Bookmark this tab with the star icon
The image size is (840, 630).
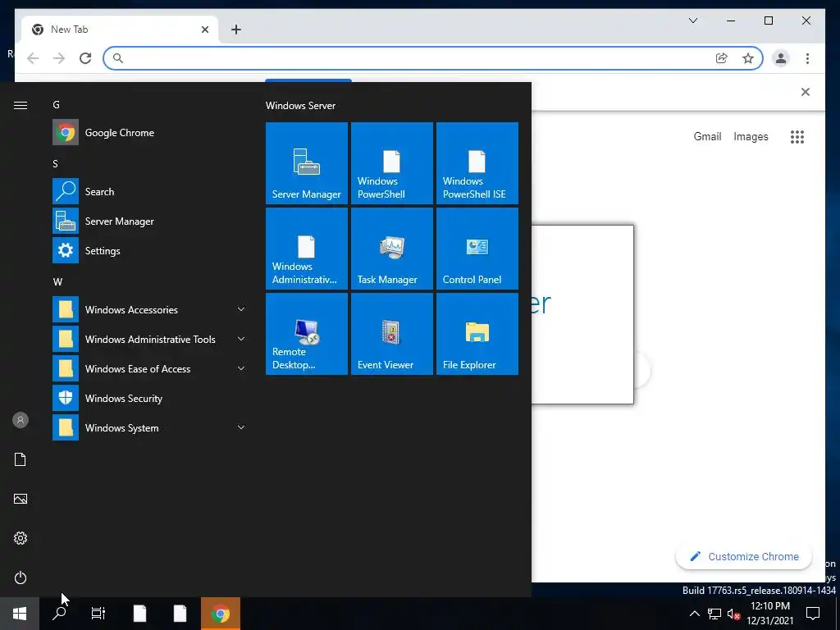748,58
